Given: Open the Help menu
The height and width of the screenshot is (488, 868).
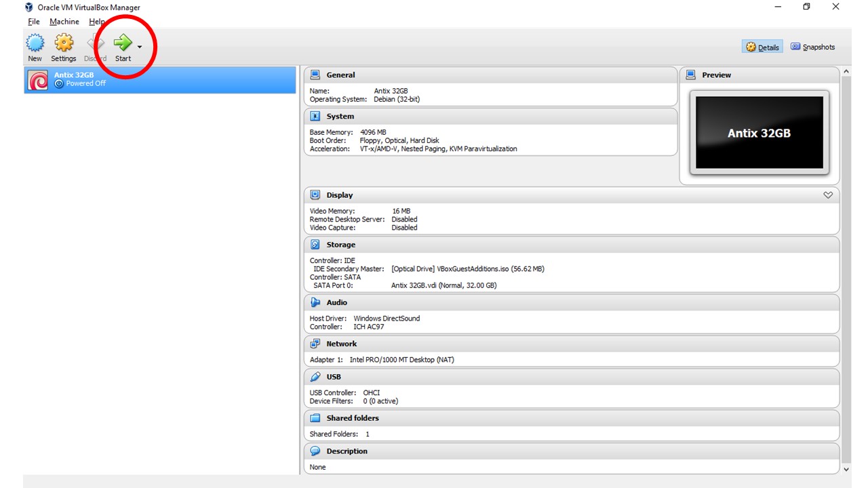Looking at the screenshot, I should pos(97,22).
